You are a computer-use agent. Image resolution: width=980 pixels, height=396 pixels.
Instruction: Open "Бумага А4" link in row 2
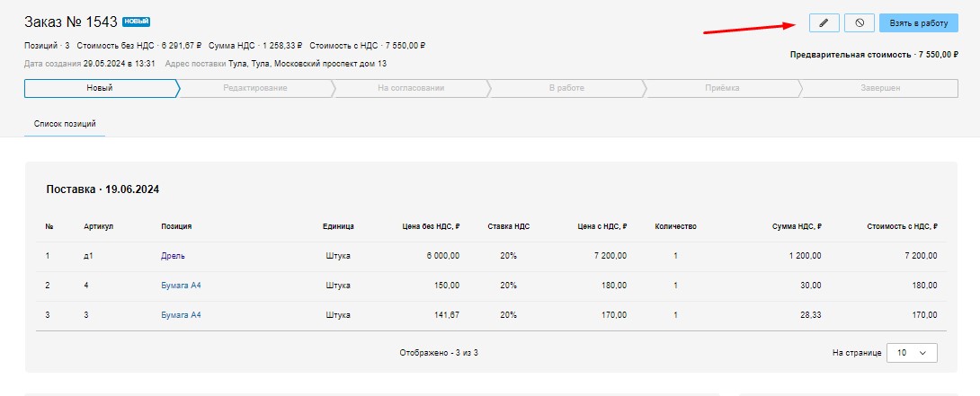pos(181,286)
